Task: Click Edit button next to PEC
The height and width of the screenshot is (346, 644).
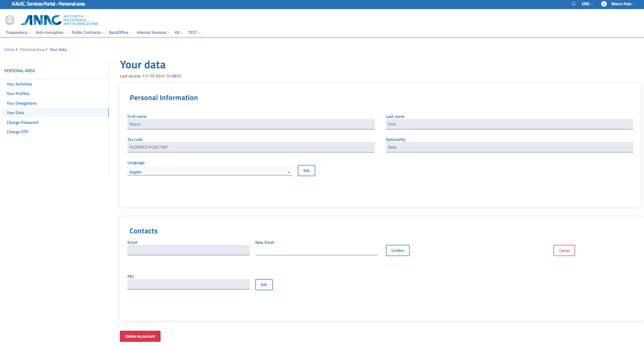Action: pos(264,285)
